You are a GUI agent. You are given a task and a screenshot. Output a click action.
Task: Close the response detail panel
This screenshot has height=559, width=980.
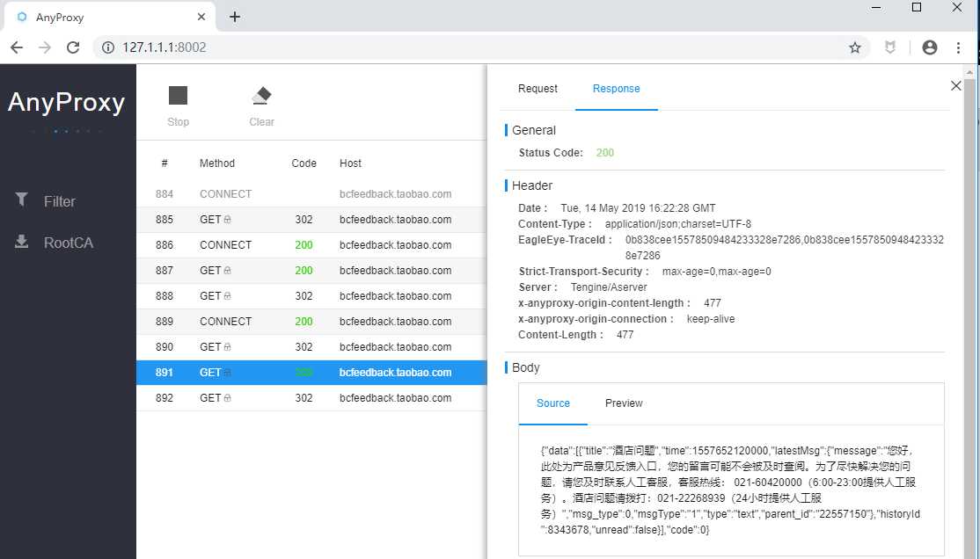pos(955,85)
